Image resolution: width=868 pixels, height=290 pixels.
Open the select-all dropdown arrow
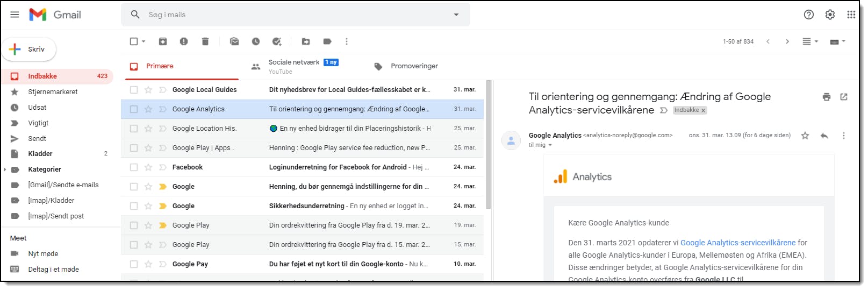pyautogui.click(x=144, y=41)
